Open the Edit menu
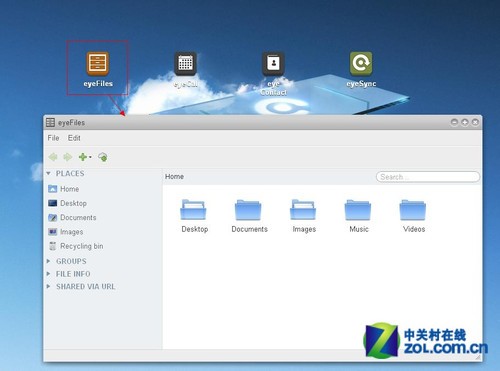The height and width of the screenshot is (371, 500). point(74,138)
